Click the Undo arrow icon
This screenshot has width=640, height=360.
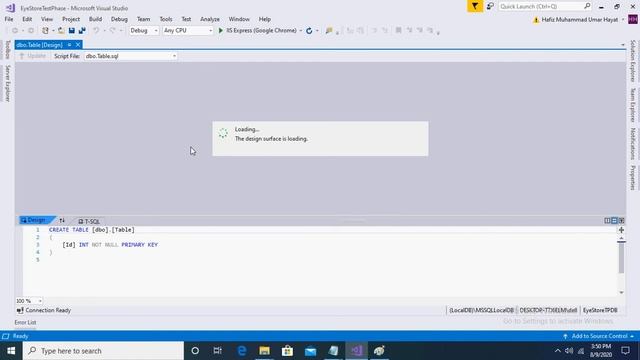pos(96,31)
